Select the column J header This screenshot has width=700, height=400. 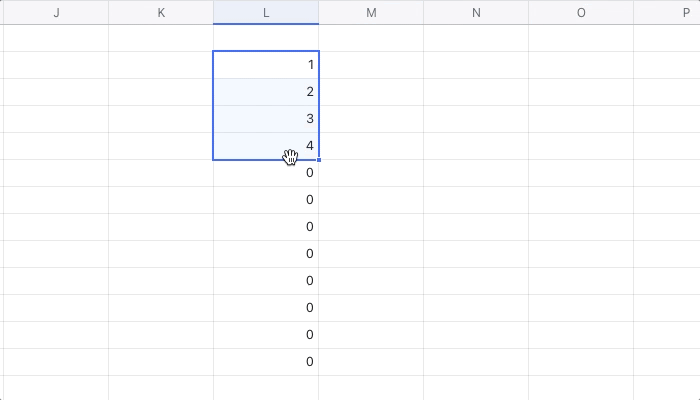(x=55, y=12)
